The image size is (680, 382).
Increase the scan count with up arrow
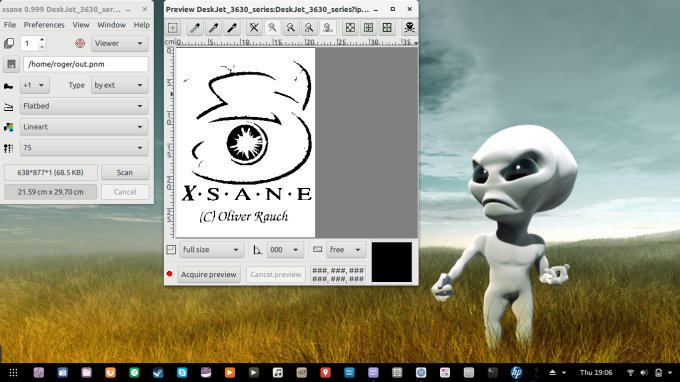pos(42,39)
